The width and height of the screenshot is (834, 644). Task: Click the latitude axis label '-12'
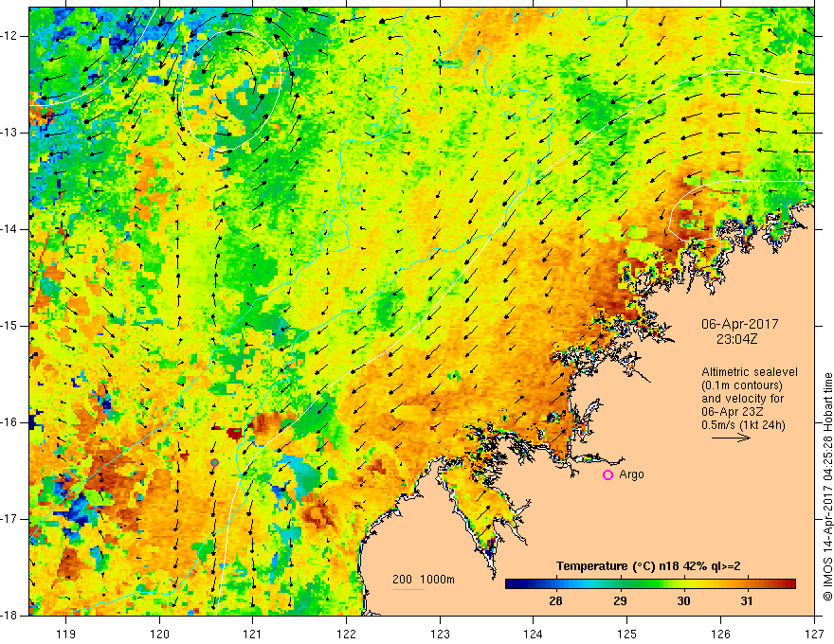click(10, 36)
